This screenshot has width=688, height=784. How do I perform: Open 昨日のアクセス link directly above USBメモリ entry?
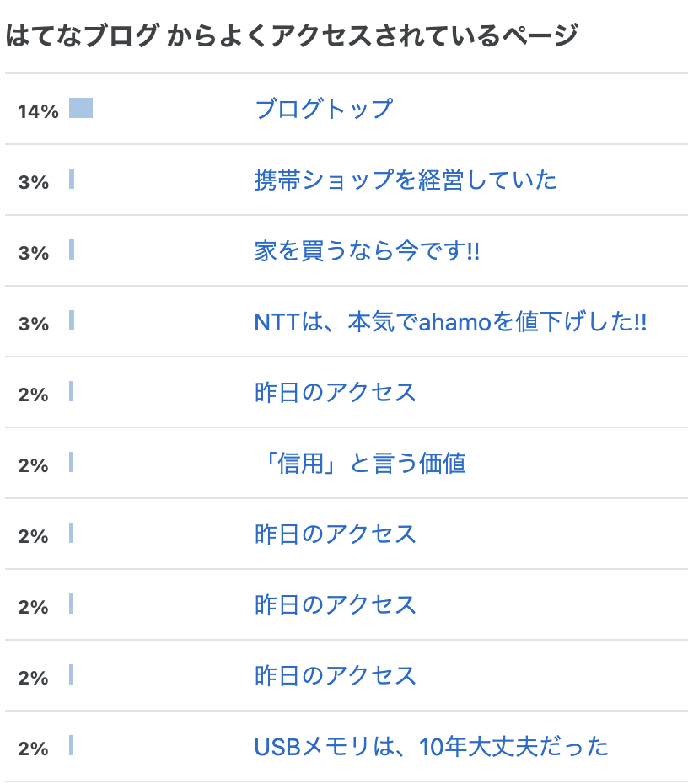click(x=336, y=675)
